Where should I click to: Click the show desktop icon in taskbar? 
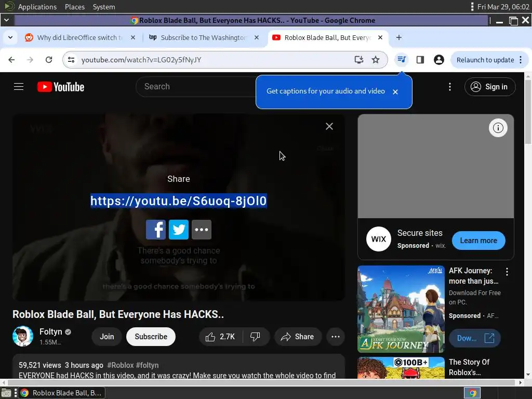pyautogui.click(x=6, y=393)
